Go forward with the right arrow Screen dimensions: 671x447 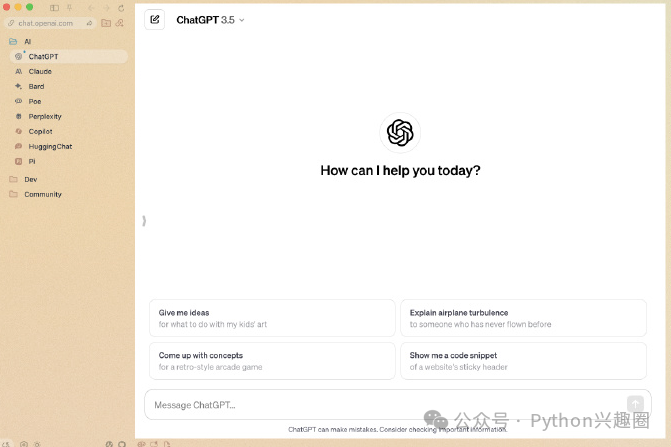point(106,8)
